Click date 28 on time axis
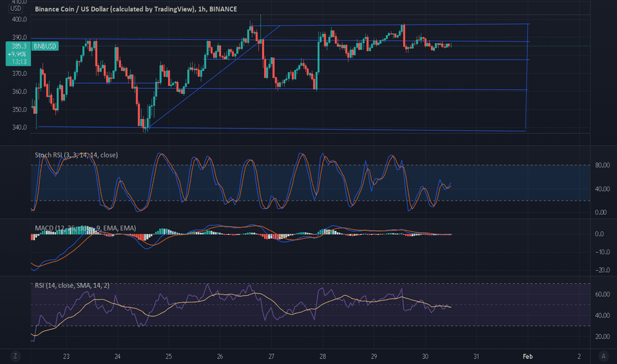617x364 pixels. (x=322, y=357)
